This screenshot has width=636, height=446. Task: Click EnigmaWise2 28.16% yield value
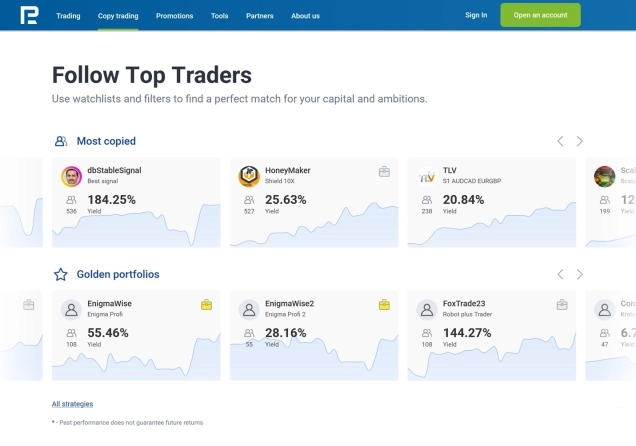[x=286, y=333]
